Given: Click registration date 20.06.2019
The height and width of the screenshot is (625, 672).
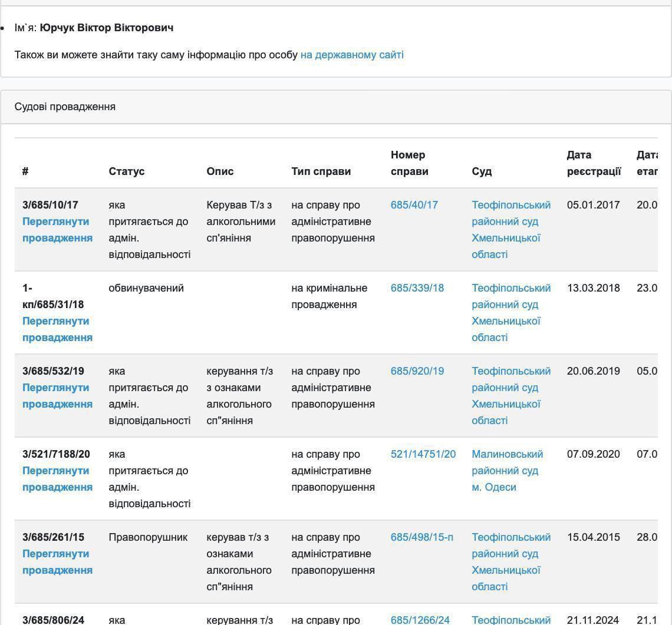Looking at the screenshot, I should tap(593, 371).
